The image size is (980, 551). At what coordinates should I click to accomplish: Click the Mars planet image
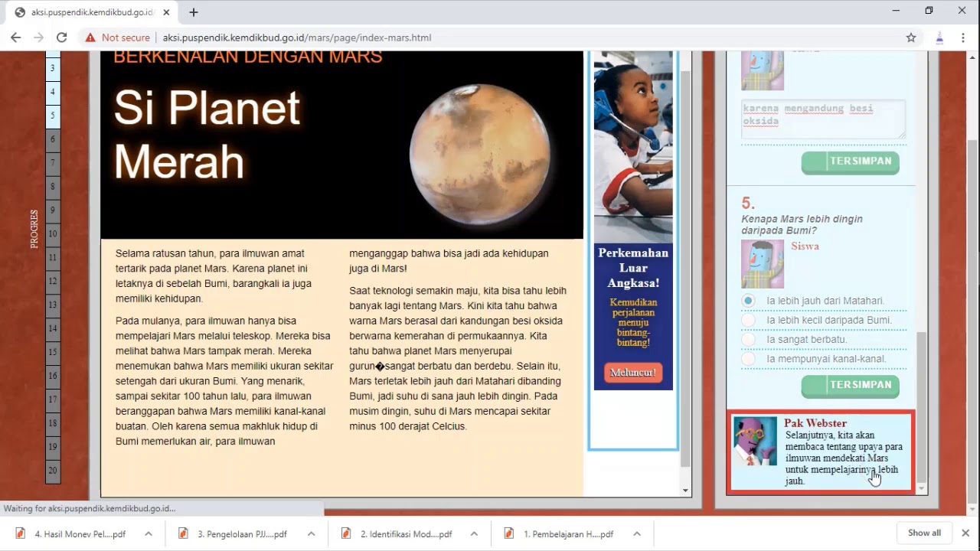point(480,155)
